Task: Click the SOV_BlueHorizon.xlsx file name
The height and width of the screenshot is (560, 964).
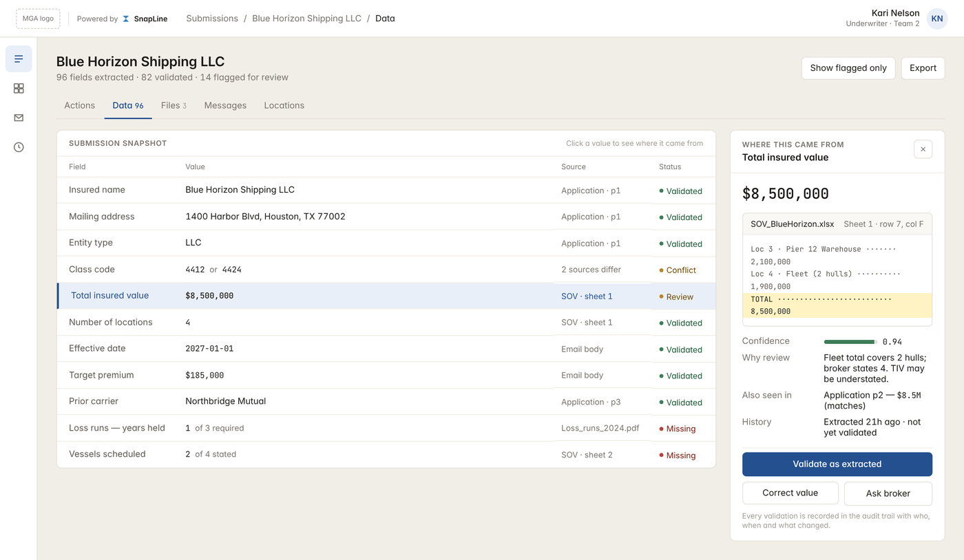Action: 792,224
